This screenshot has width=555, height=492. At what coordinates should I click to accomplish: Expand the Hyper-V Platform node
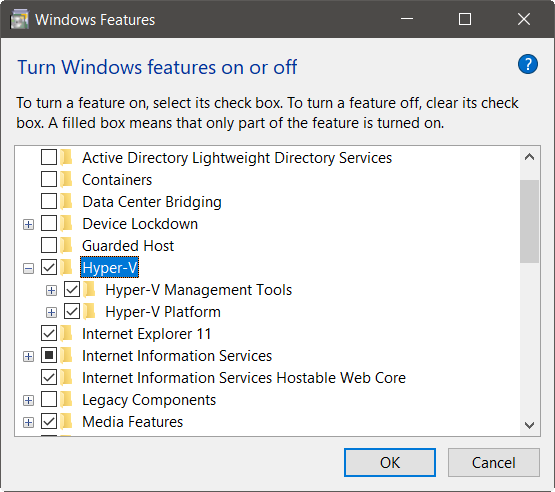pos(51,312)
